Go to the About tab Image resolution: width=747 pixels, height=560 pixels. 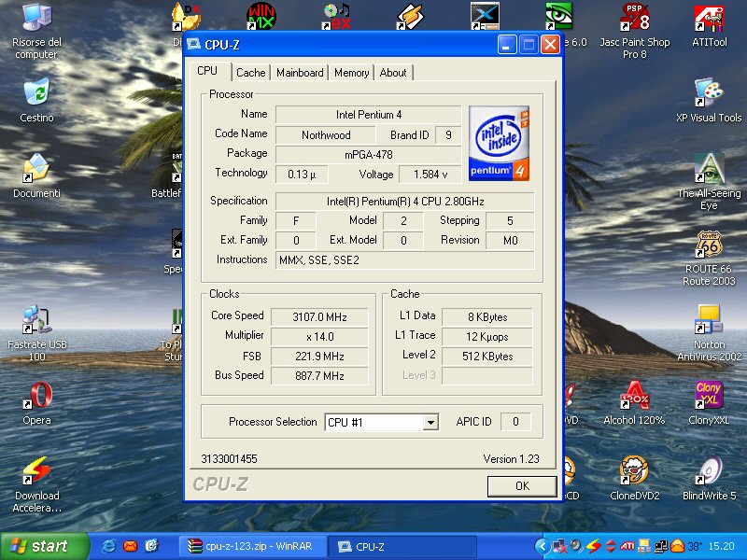[x=393, y=73]
